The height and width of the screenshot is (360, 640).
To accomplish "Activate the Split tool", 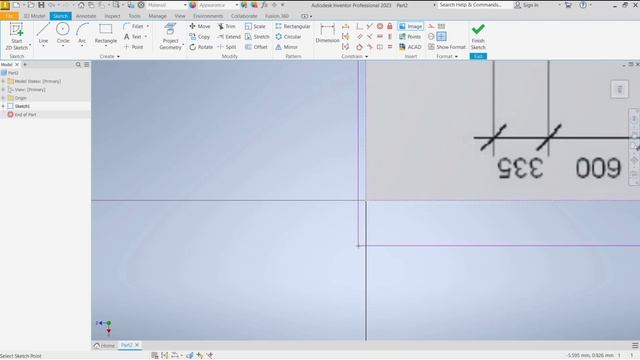I will pos(227,47).
